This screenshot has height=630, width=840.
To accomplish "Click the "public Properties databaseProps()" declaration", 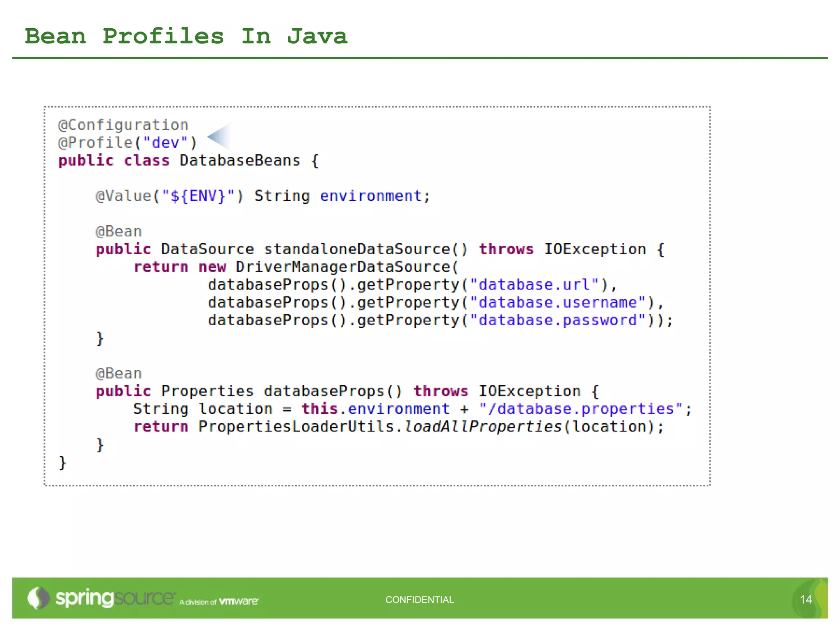I will tap(347, 391).
